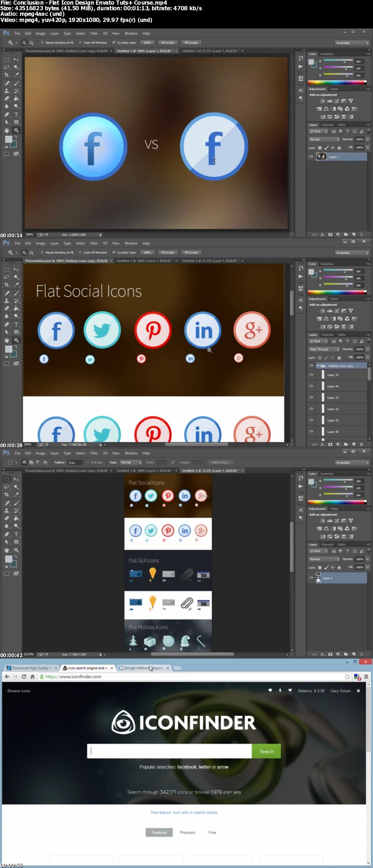Open Style Normal dropdown in 00:00:42 options bar
Image resolution: width=373 pixels, height=868 pixels.
(x=131, y=462)
